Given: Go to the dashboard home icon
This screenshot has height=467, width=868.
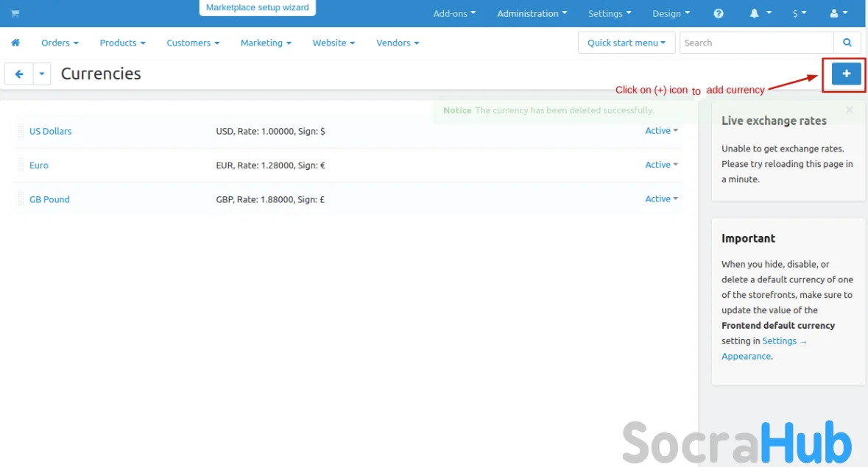Looking at the screenshot, I should [15, 43].
